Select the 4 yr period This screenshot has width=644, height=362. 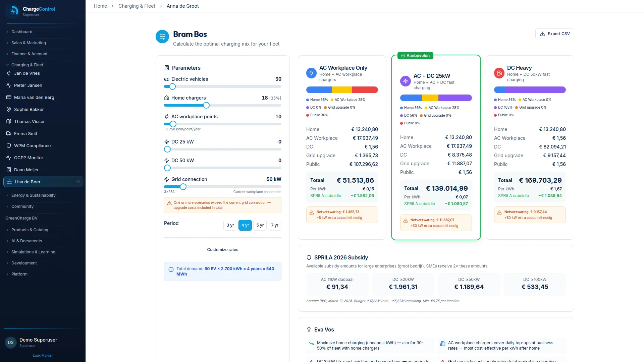click(x=245, y=225)
